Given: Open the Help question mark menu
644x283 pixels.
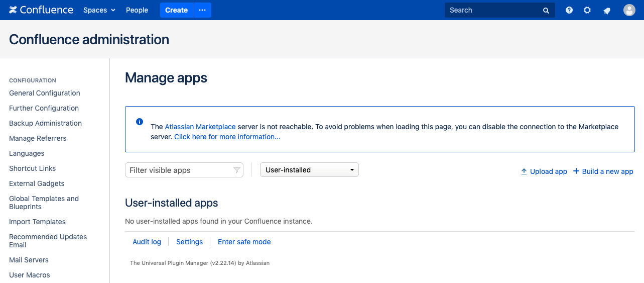Looking at the screenshot, I should (x=569, y=10).
